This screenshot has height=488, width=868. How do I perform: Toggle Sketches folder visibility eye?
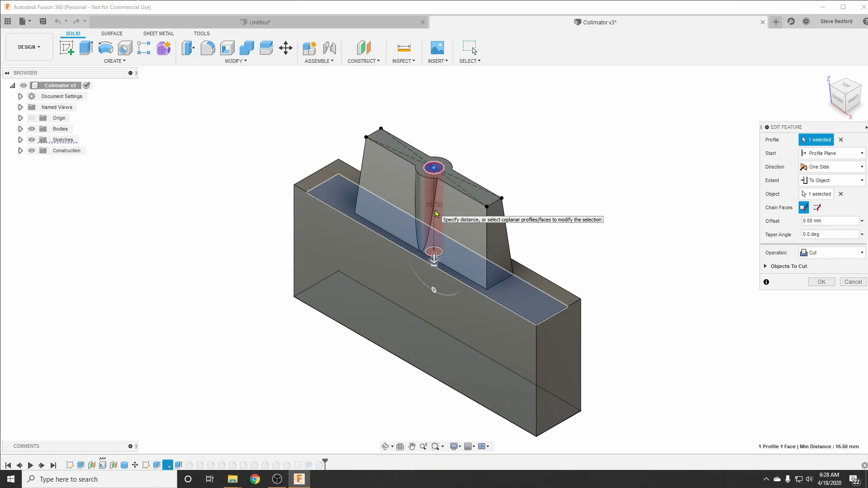point(32,140)
